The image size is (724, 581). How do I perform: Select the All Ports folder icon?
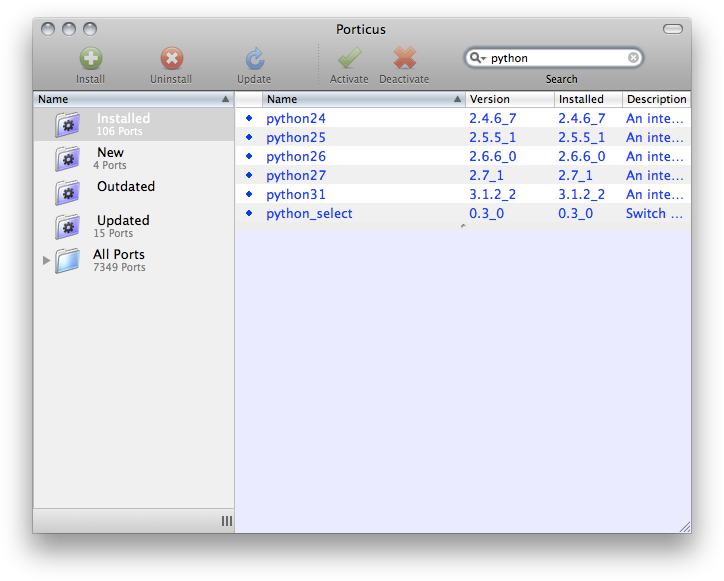[x=67, y=260]
